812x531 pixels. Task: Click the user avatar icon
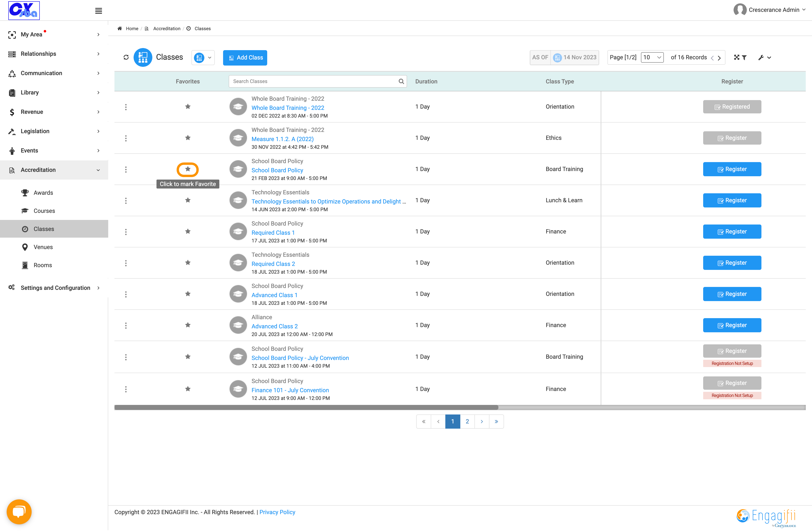(x=740, y=10)
